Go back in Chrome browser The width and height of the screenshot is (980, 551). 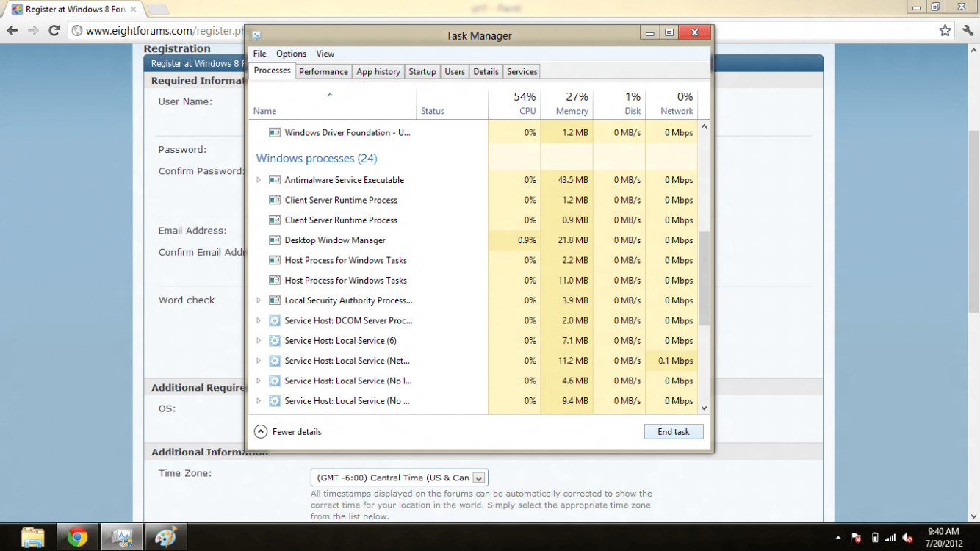tap(12, 30)
